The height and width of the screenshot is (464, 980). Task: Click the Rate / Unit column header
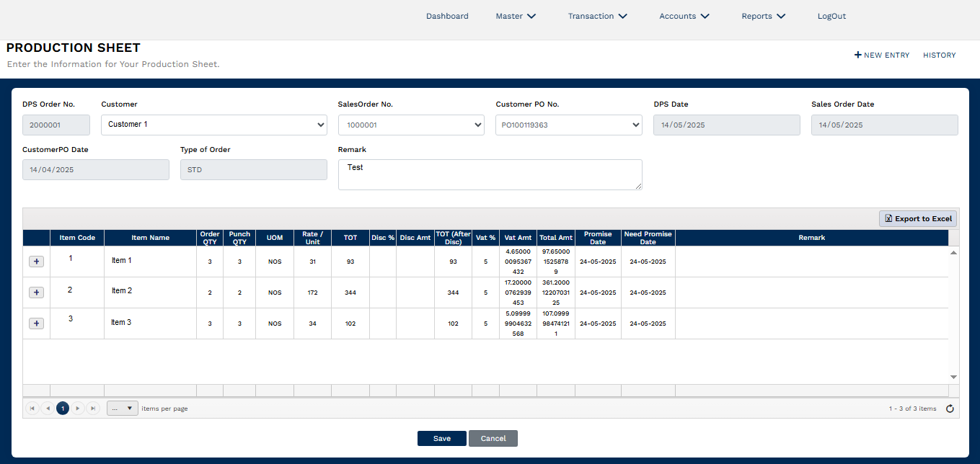click(312, 238)
